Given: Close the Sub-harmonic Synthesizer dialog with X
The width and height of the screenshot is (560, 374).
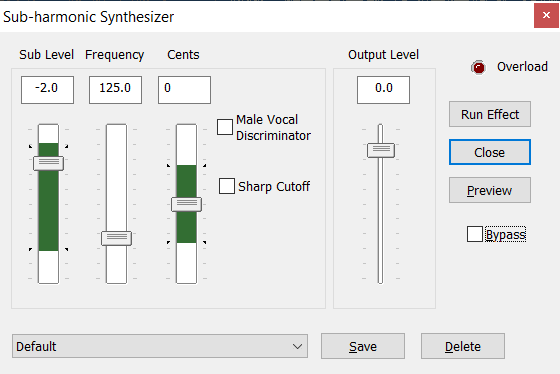Looking at the screenshot, I should point(546,15).
